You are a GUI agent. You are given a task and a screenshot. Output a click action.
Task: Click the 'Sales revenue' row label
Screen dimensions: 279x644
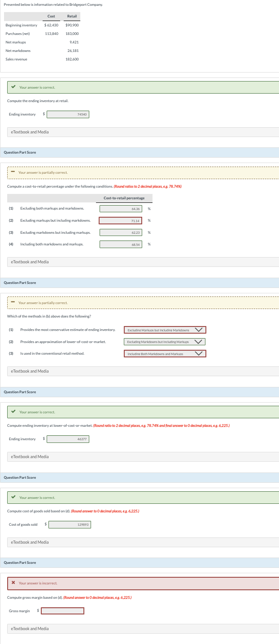click(x=16, y=59)
